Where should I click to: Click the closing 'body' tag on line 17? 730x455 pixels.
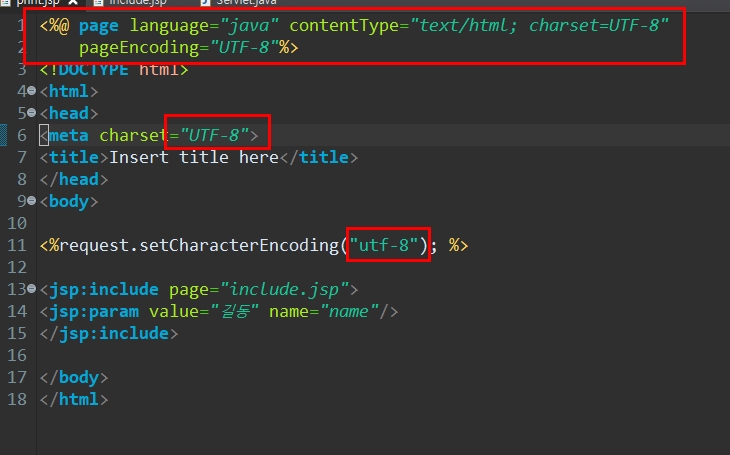click(74, 377)
